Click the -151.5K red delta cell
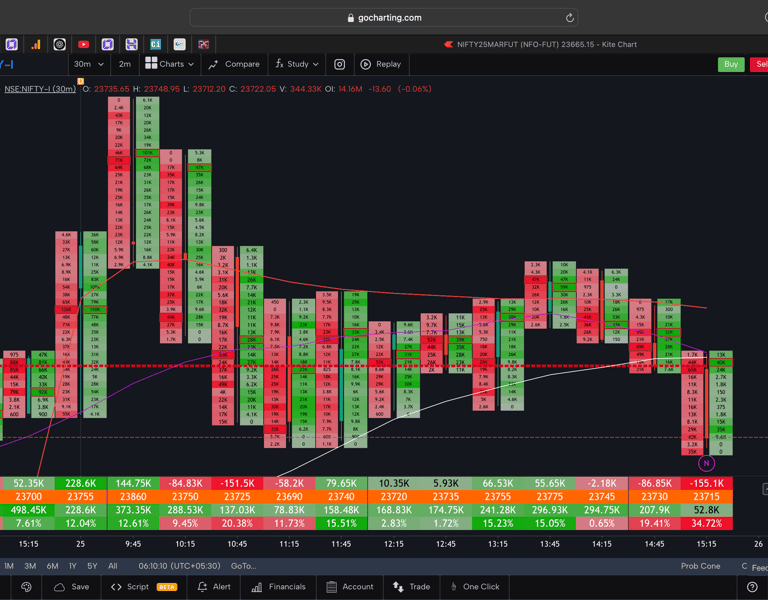768x600 pixels. [x=238, y=483]
